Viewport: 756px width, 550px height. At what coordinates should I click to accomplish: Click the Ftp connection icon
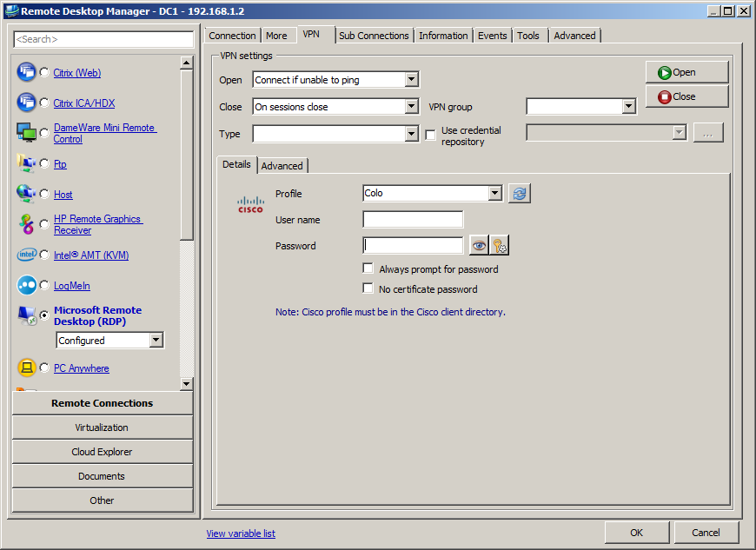(x=26, y=163)
